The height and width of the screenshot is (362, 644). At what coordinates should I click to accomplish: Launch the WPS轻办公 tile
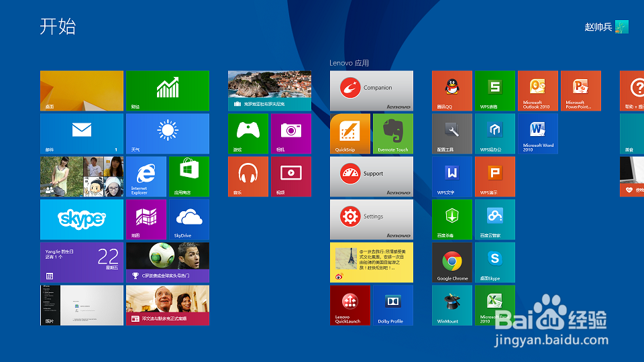click(x=495, y=134)
